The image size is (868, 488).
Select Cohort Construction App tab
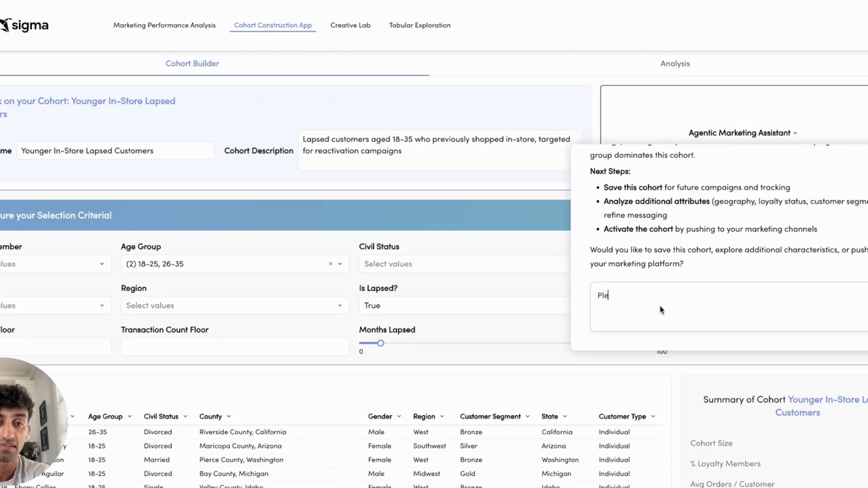coord(273,25)
